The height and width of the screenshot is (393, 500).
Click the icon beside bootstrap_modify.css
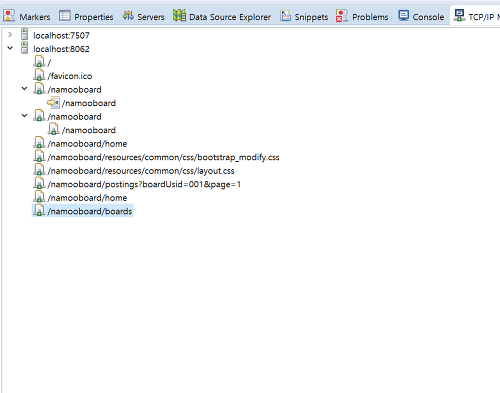pos(39,156)
